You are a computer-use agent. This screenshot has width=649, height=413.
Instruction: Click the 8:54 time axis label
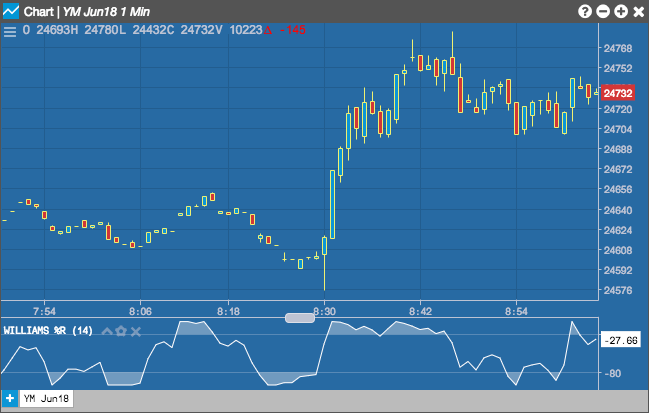pos(517,311)
